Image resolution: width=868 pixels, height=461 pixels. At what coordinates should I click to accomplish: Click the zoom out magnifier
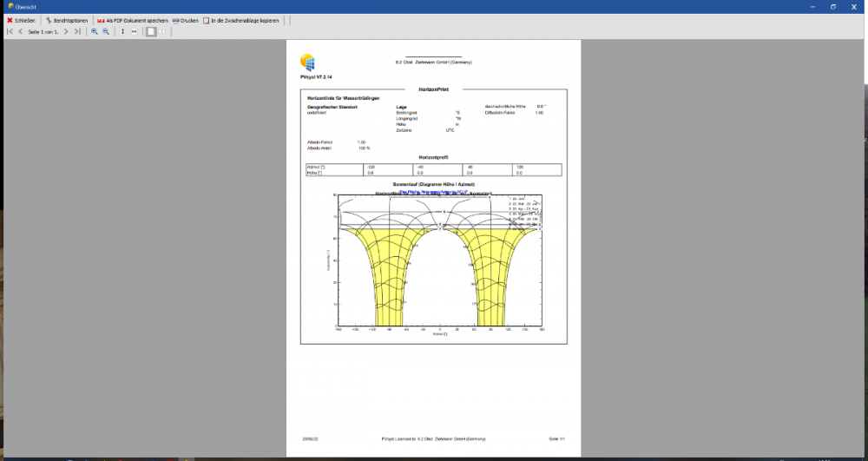pyautogui.click(x=106, y=31)
